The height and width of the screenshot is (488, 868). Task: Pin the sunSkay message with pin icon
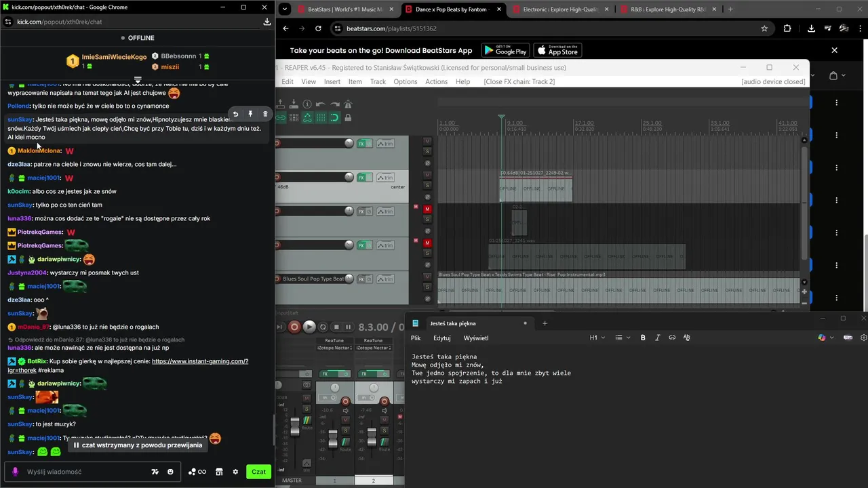point(250,114)
